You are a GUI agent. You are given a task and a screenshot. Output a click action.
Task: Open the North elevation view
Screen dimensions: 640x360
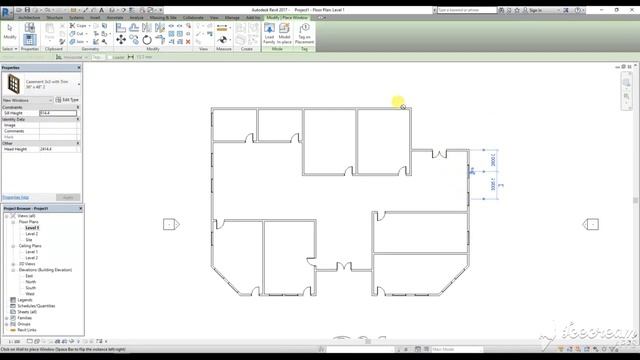pyautogui.click(x=31, y=282)
